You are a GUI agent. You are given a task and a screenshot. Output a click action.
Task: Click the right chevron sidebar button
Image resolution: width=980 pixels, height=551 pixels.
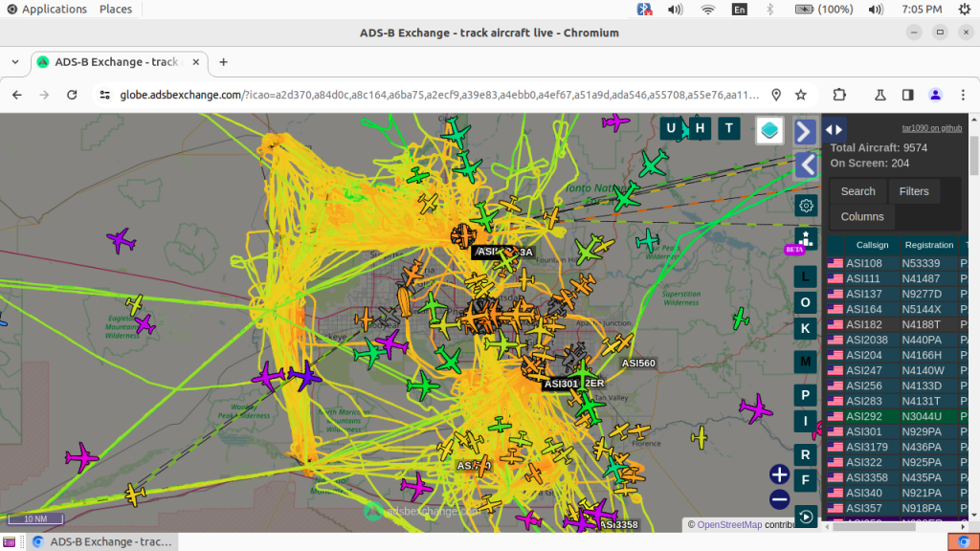805,132
